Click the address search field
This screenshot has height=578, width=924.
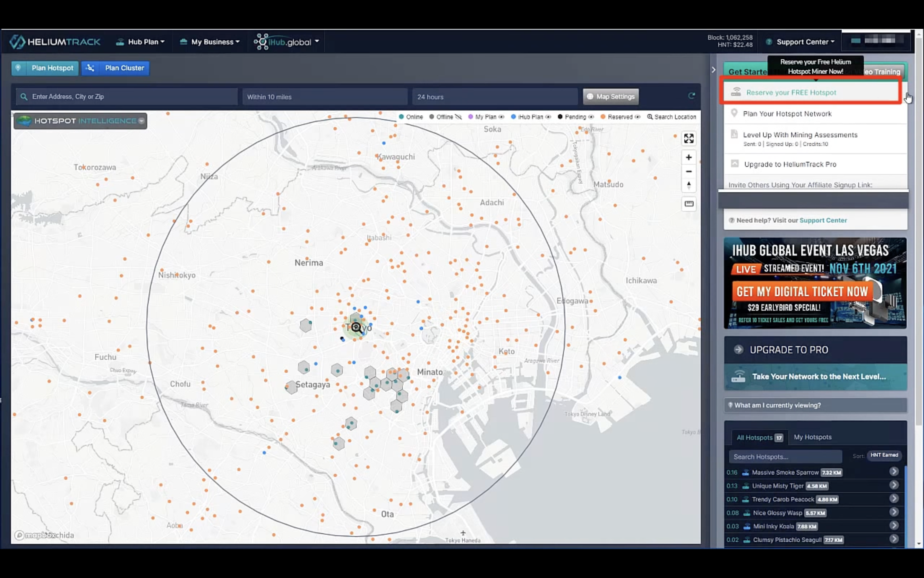127,97
